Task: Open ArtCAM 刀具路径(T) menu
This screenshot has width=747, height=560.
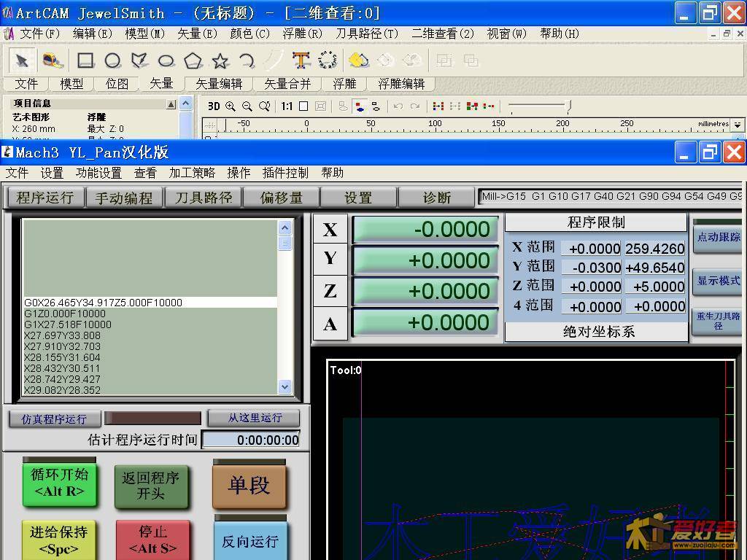Action: pyautogui.click(x=367, y=34)
